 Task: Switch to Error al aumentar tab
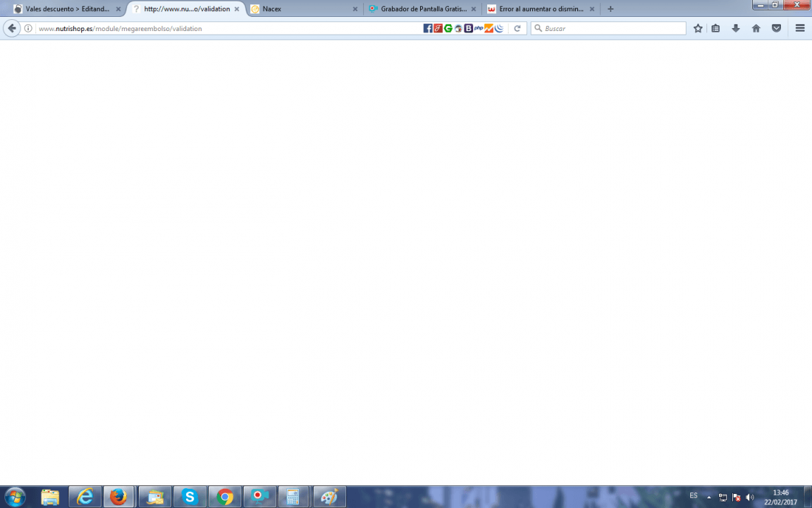(541, 9)
